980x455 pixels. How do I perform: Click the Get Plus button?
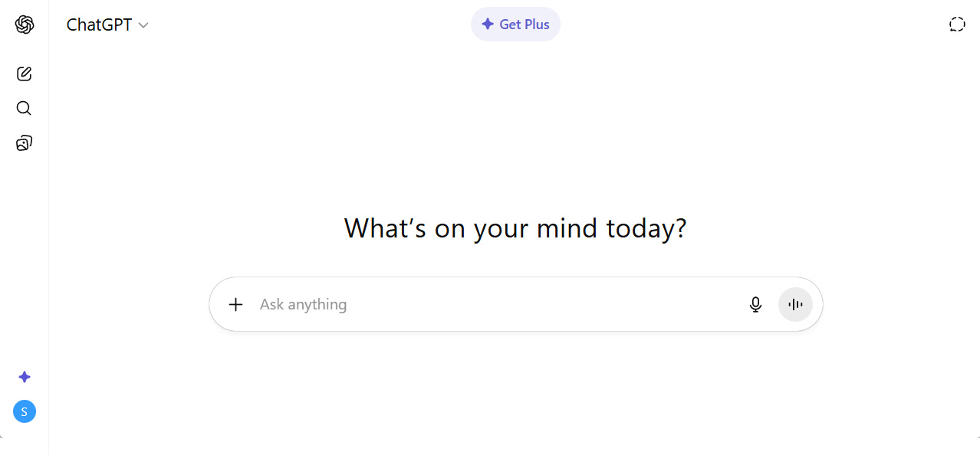[515, 25]
